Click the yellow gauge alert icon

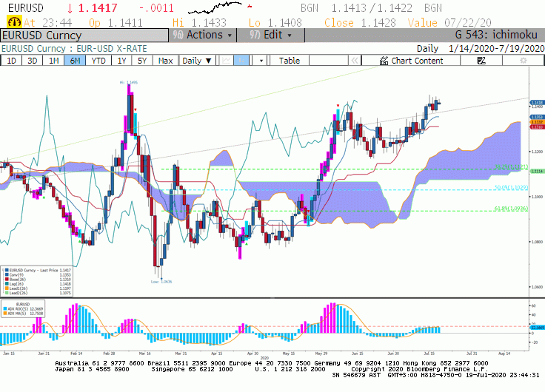click(14, 22)
